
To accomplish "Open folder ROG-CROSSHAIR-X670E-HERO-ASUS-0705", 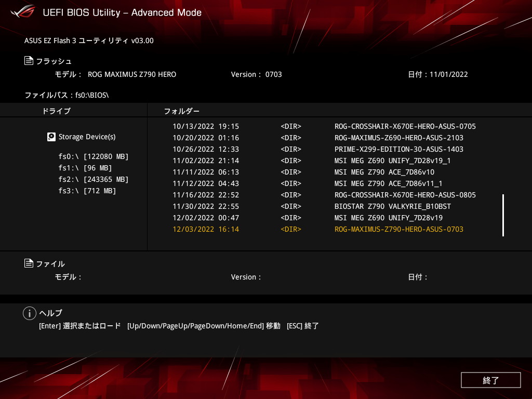I will (x=405, y=126).
